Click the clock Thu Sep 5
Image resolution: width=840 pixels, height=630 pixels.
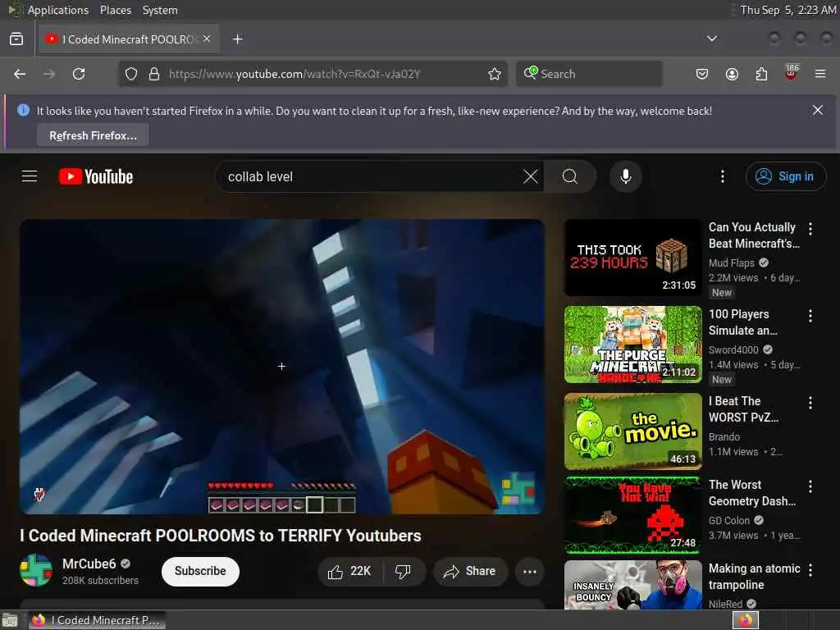coord(788,10)
